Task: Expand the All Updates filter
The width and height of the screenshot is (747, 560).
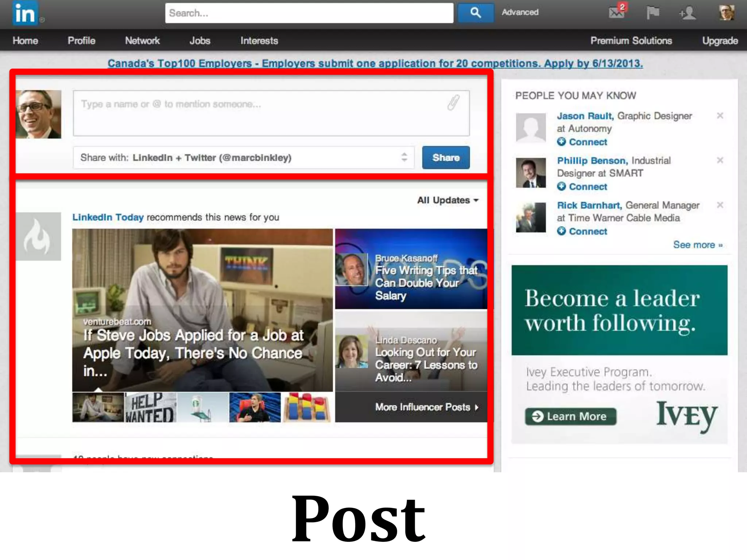Action: [x=448, y=200]
